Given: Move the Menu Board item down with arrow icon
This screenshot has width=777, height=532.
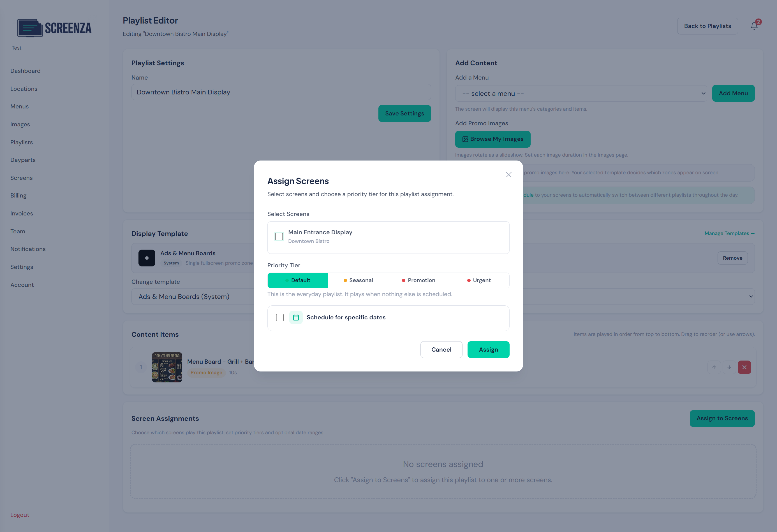Looking at the screenshot, I should pos(729,367).
